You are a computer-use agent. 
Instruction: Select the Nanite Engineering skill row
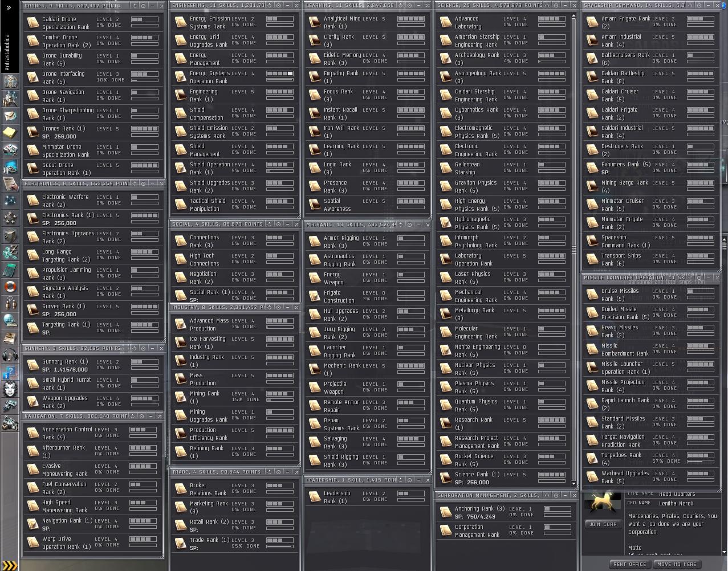503,350
